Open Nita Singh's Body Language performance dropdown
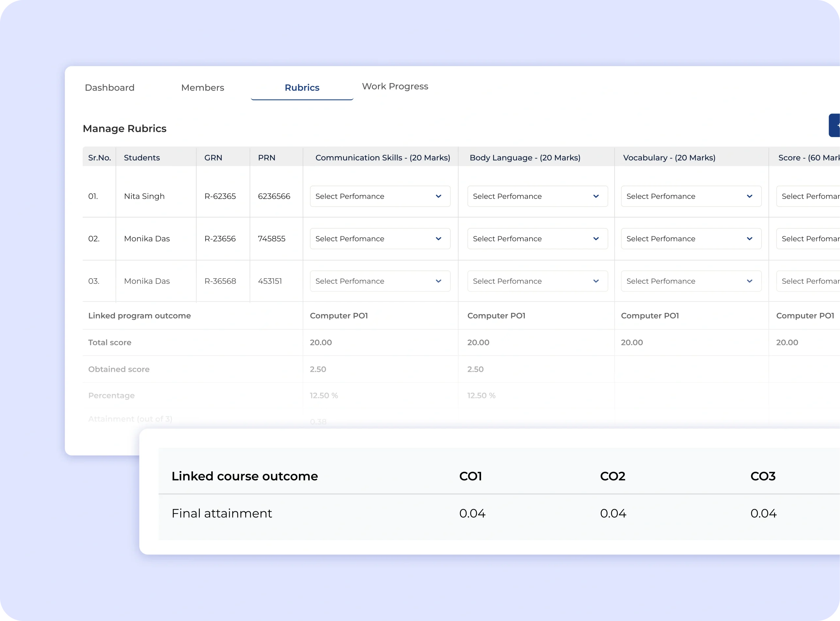The image size is (840, 621). (x=537, y=196)
